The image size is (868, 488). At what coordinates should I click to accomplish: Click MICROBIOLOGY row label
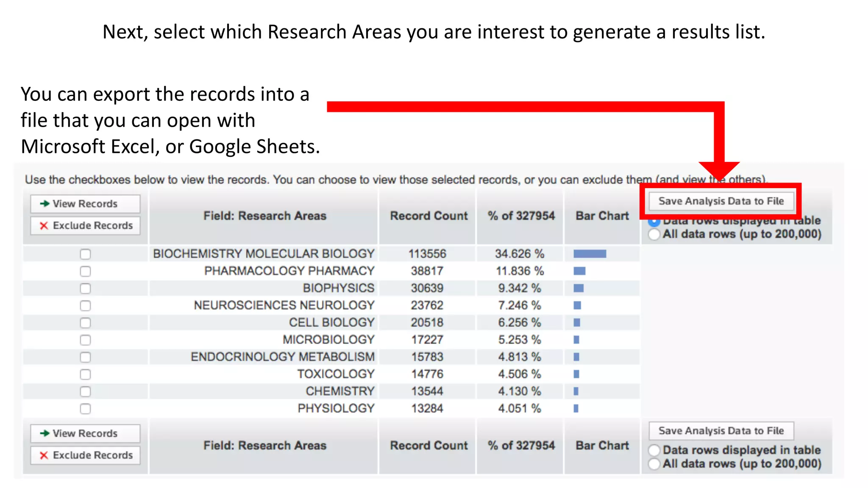[329, 339]
